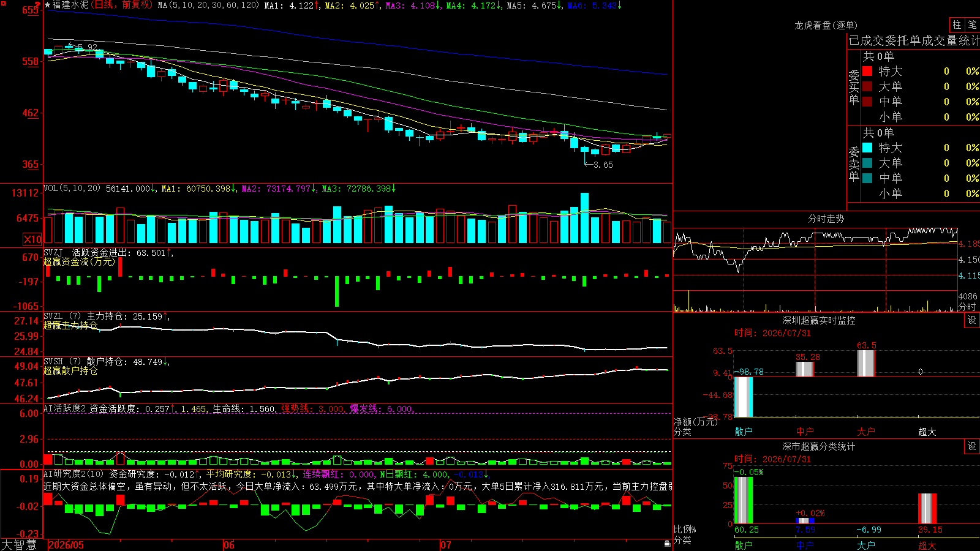Click the 中户 blue bar in 深市超赢分类统计
This screenshot has height=551, width=980.
click(805, 520)
